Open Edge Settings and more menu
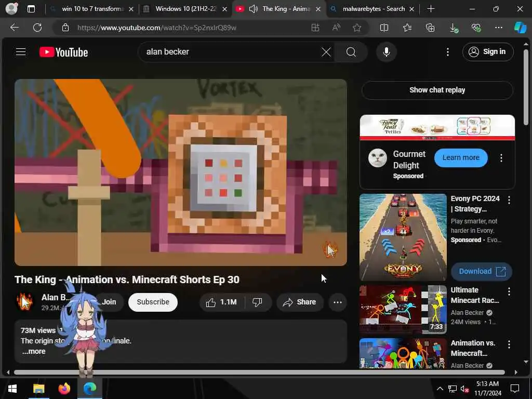The image size is (532, 399). point(498,28)
